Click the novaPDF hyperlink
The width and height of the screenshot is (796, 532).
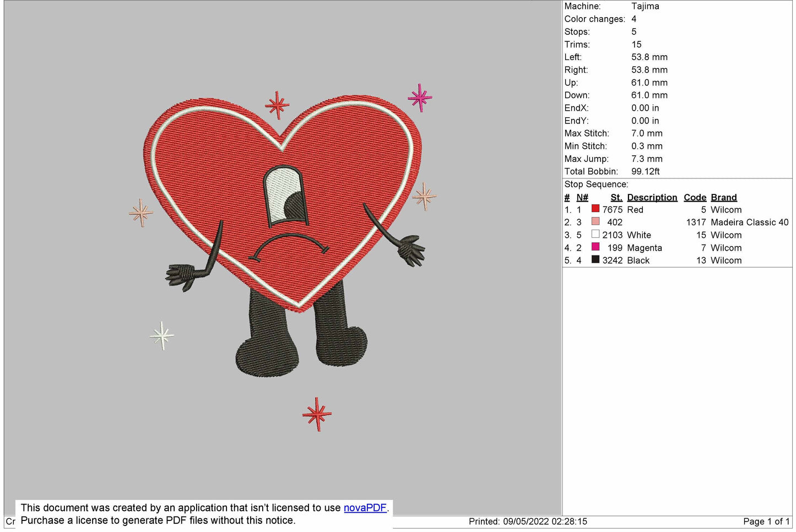(365, 508)
